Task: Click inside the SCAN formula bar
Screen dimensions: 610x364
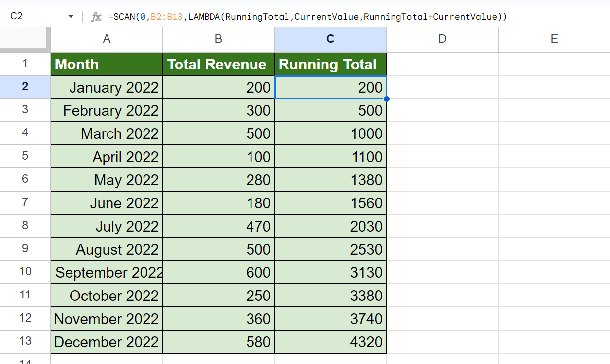Action: (308, 17)
